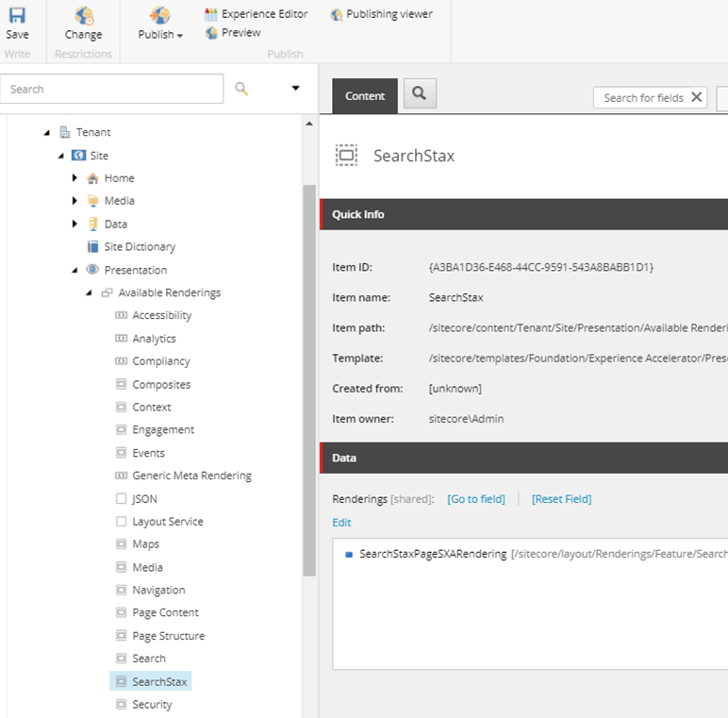Clear the Search for fields box
The height and width of the screenshot is (718, 728).
tap(697, 97)
